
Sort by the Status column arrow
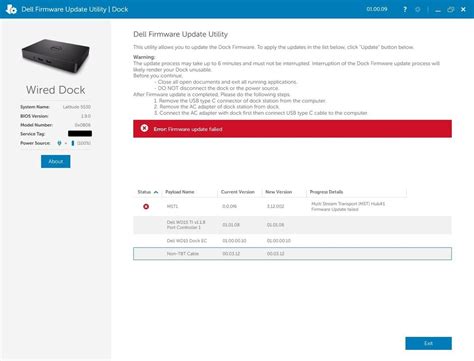coord(156,192)
